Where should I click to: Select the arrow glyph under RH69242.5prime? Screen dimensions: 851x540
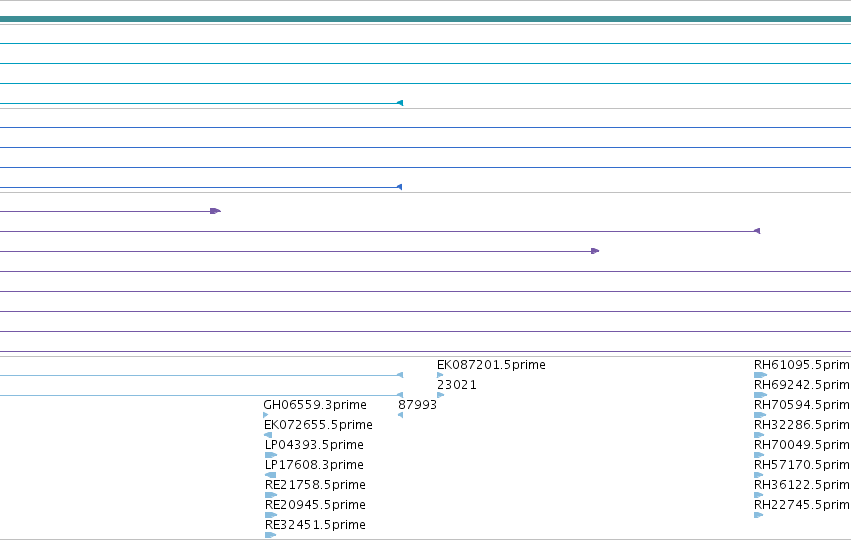(760, 395)
